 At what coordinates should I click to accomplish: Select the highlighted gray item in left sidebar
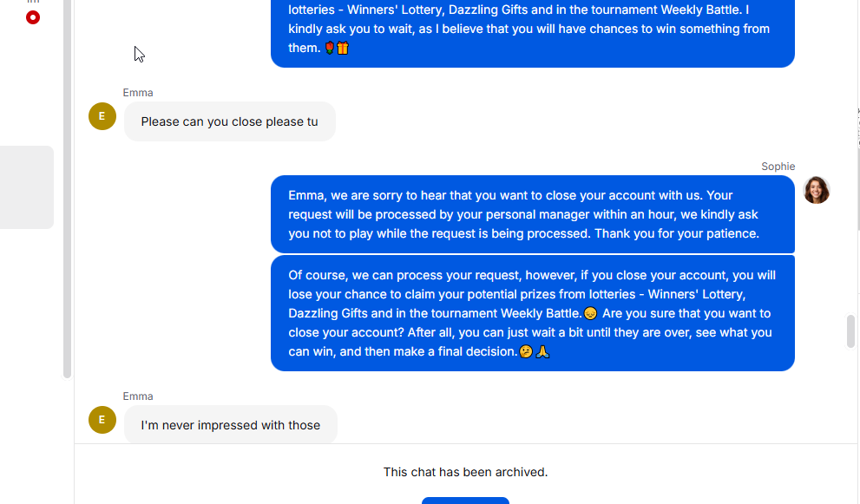[26, 187]
